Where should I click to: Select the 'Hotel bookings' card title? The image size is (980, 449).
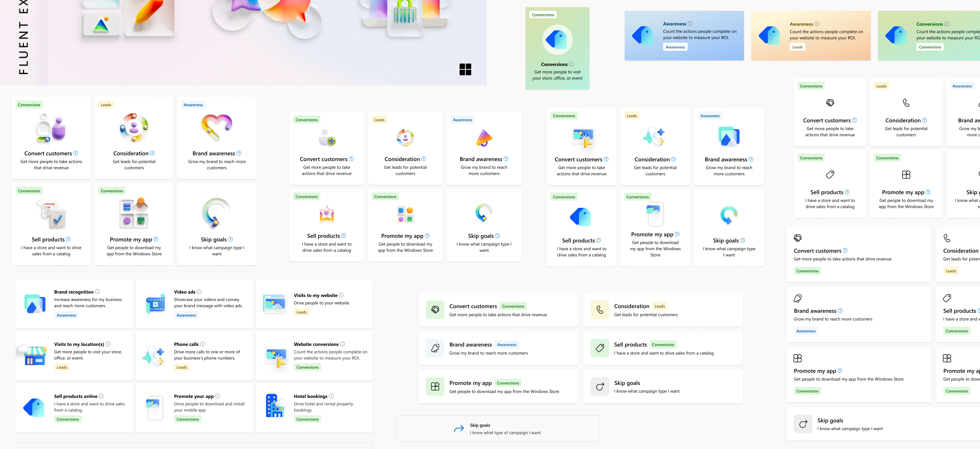point(310,396)
